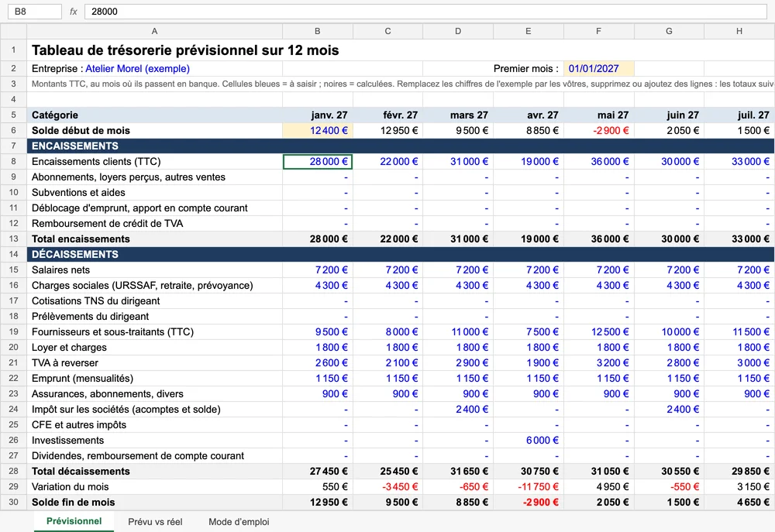
Task: Click suppliers amount 12 500 € in mai
Action: [x=598, y=332]
